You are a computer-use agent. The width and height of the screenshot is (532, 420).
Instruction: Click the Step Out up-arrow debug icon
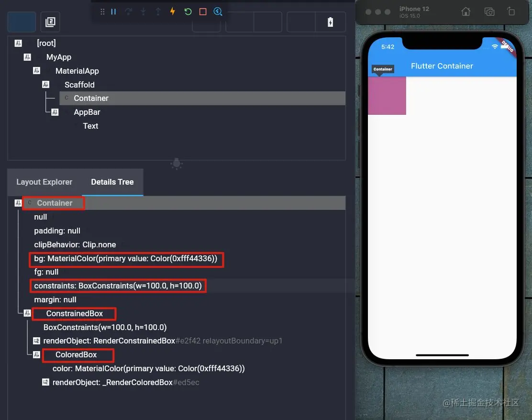click(x=158, y=11)
